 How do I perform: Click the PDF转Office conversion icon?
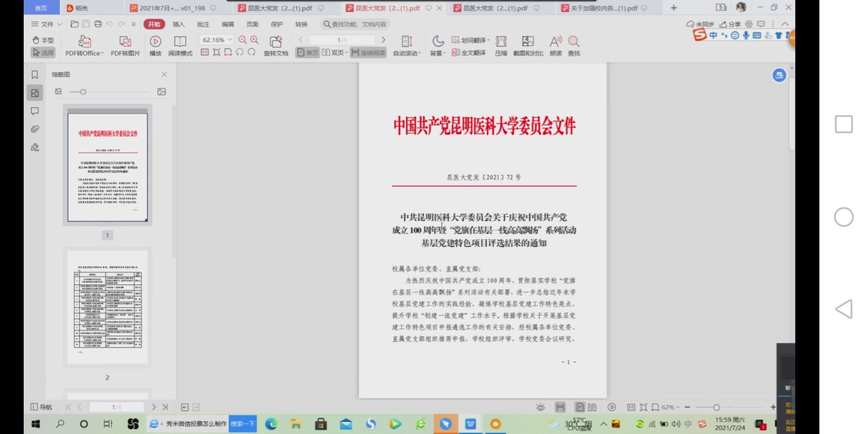click(x=84, y=42)
